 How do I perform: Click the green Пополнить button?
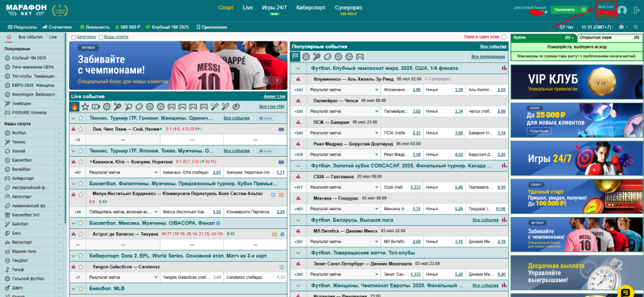[x=565, y=10]
